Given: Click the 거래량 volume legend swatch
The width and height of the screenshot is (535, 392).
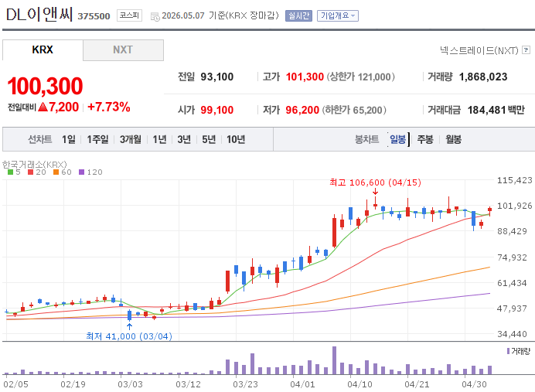Looking at the screenshot, I should [509, 351].
